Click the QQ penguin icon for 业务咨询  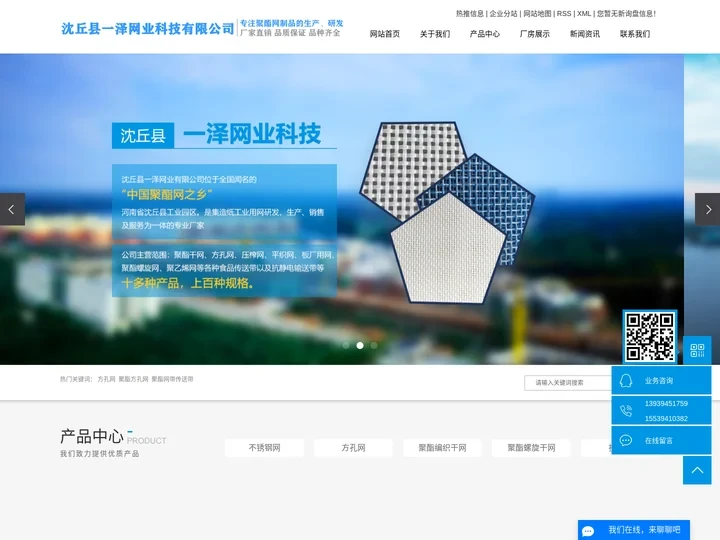(626, 381)
